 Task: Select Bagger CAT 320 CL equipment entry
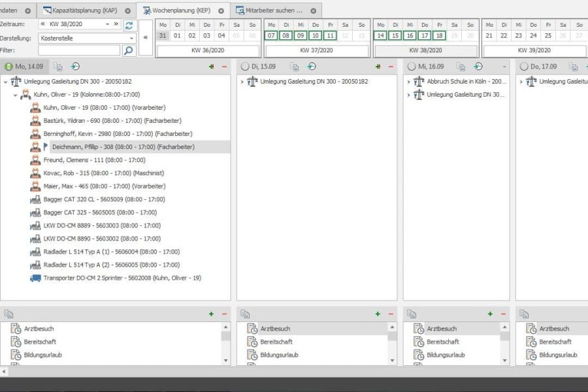[104, 199]
